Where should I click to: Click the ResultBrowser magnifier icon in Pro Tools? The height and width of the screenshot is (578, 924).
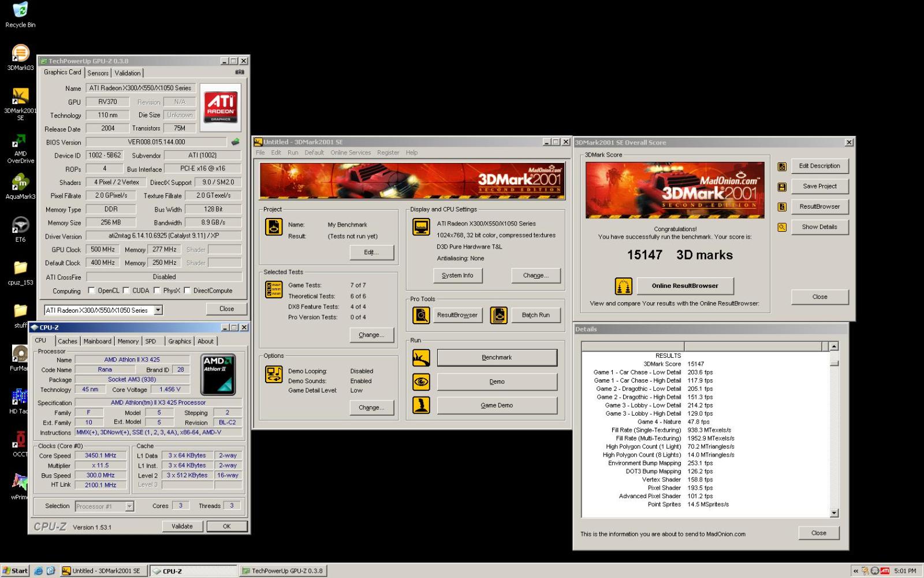pos(421,315)
